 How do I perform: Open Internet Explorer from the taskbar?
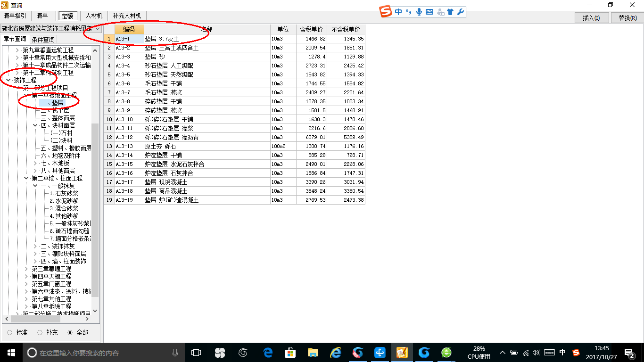coord(335,353)
